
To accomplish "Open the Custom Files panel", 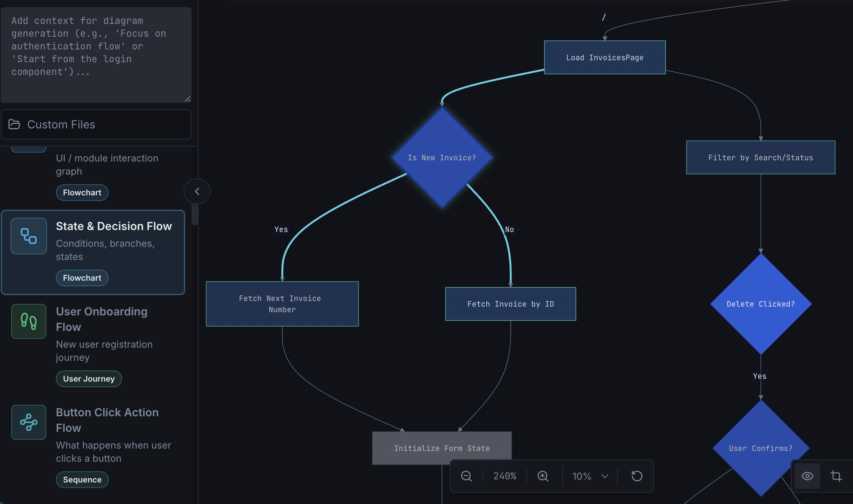I will point(96,124).
